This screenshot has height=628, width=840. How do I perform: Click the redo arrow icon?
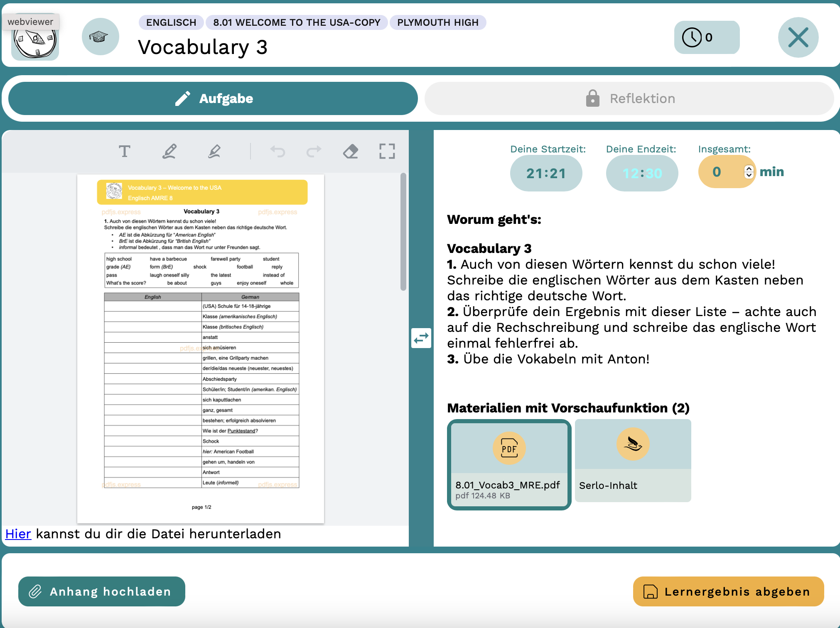314,152
